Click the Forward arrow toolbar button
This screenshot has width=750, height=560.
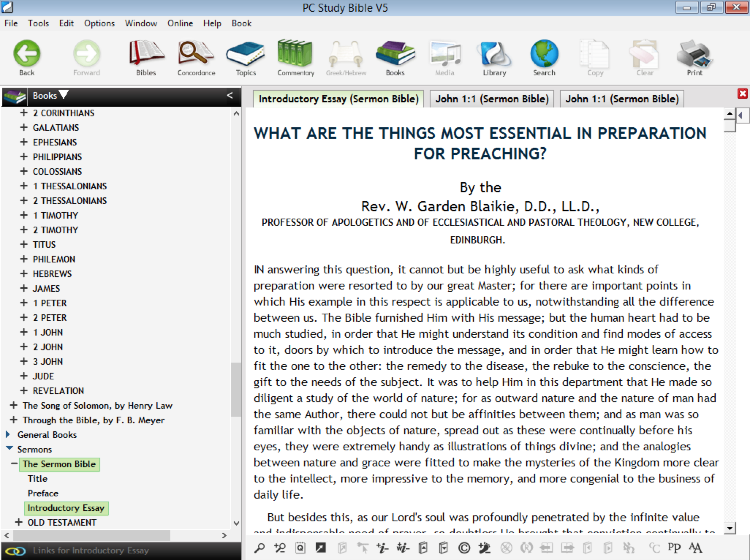[86, 58]
